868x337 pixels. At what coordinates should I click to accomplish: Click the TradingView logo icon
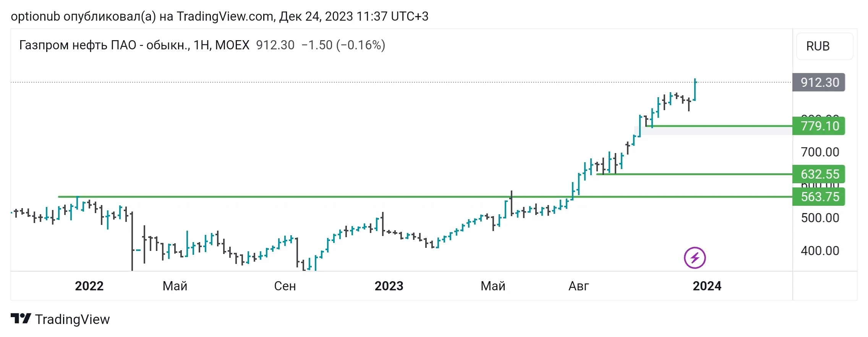(21, 319)
